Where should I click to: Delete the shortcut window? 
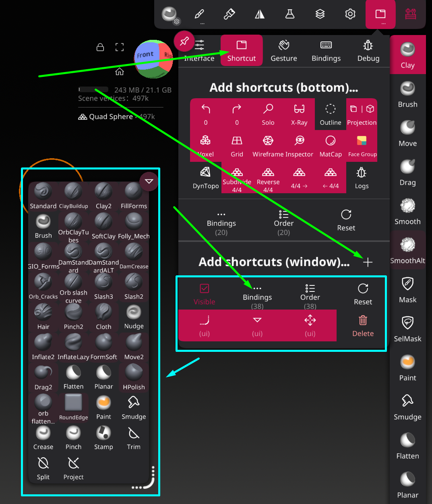click(x=363, y=326)
